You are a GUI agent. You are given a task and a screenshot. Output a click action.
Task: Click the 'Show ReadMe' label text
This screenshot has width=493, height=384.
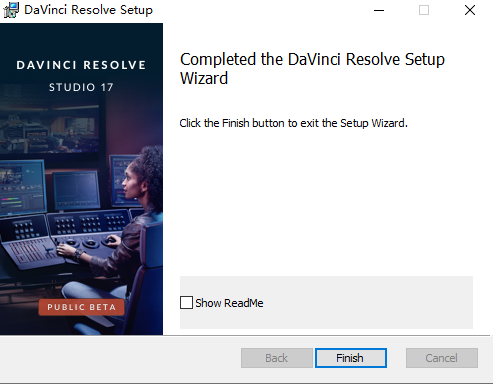click(229, 303)
